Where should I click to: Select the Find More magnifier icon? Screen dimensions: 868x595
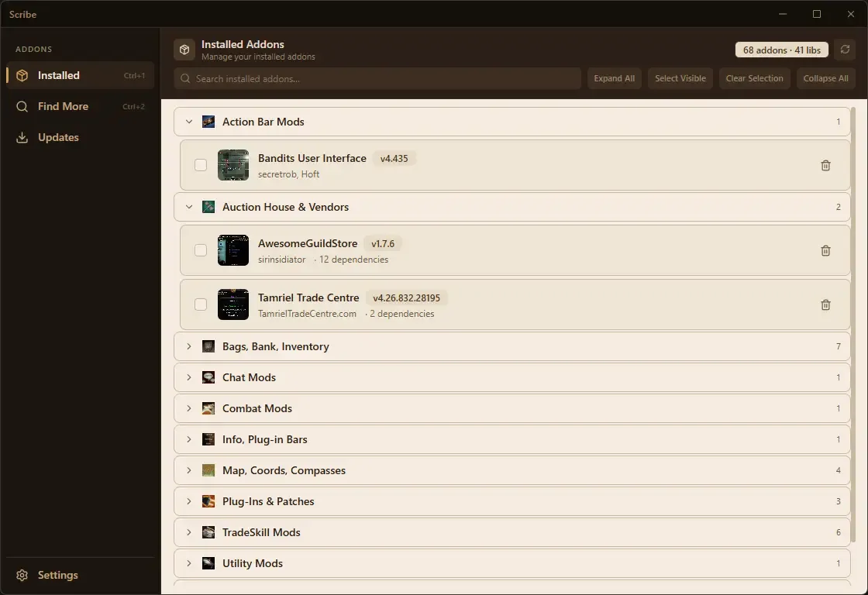tap(21, 106)
